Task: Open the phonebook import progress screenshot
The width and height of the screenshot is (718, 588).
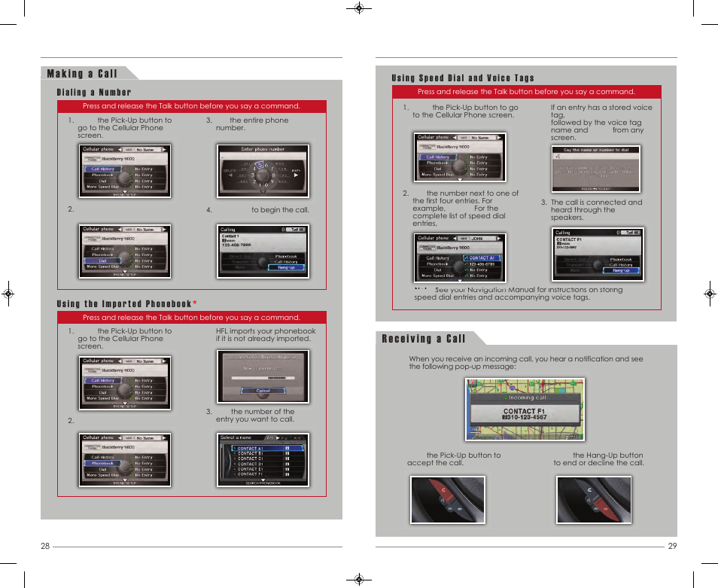Action: pos(263,377)
